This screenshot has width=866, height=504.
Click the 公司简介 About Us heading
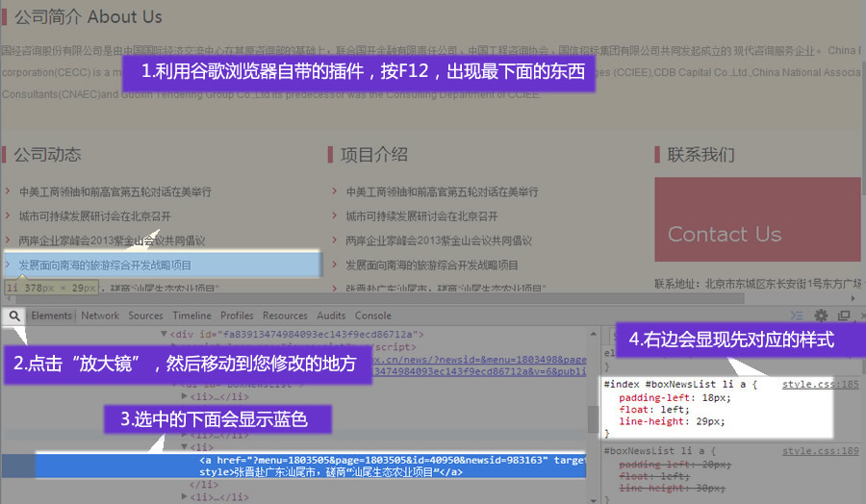coord(89,17)
